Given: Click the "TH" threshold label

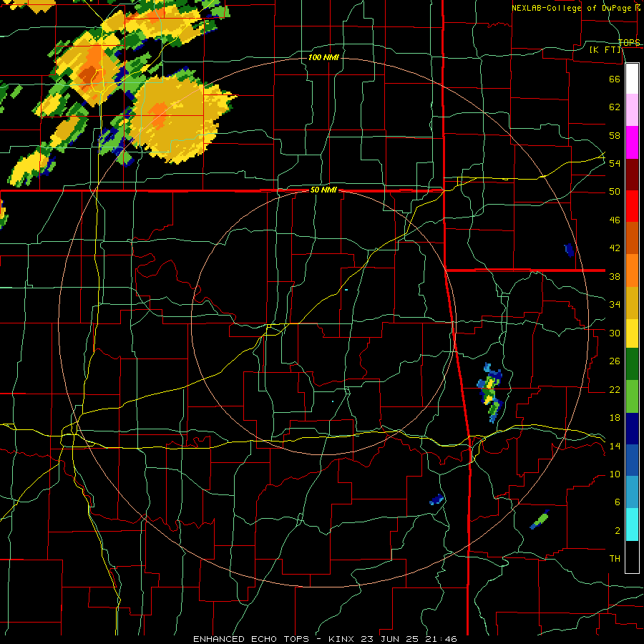Looking at the screenshot, I should pos(615,559).
